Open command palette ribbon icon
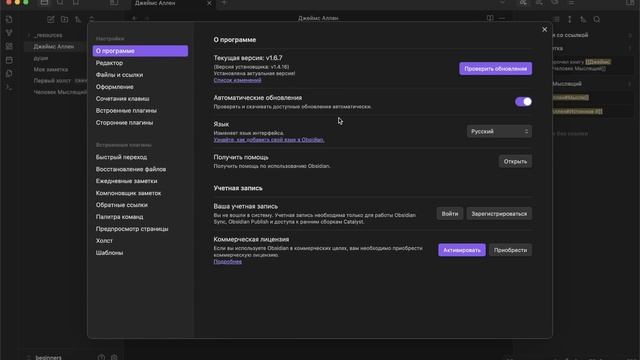640x360 pixels. click(9, 87)
